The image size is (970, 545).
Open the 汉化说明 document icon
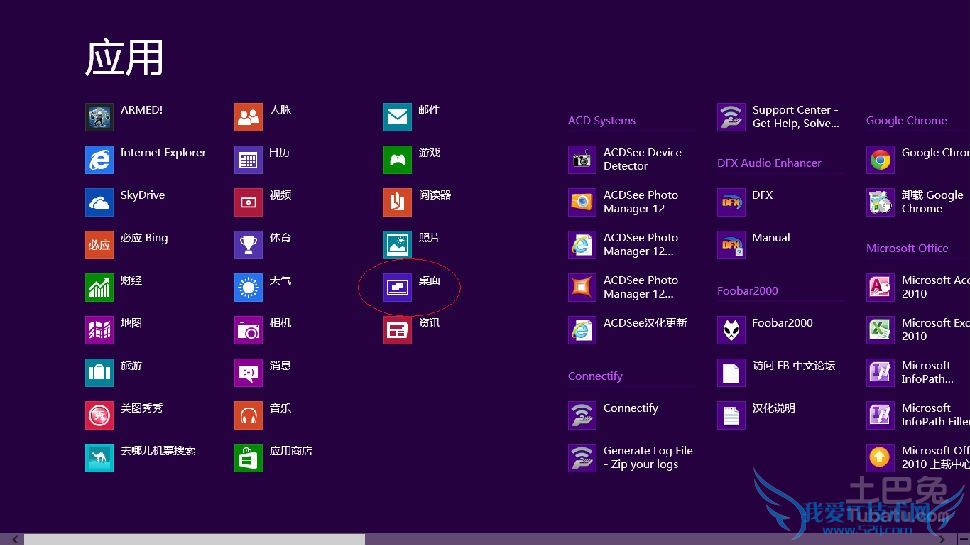[x=731, y=415]
